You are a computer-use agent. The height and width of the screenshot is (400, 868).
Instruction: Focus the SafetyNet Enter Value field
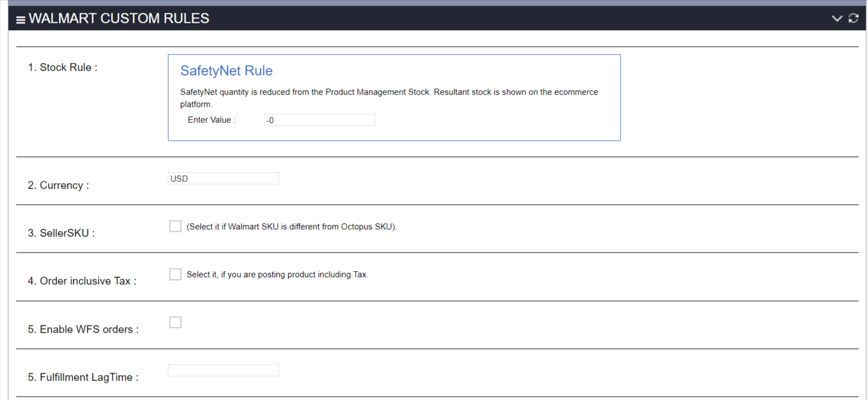(x=320, y=120)
